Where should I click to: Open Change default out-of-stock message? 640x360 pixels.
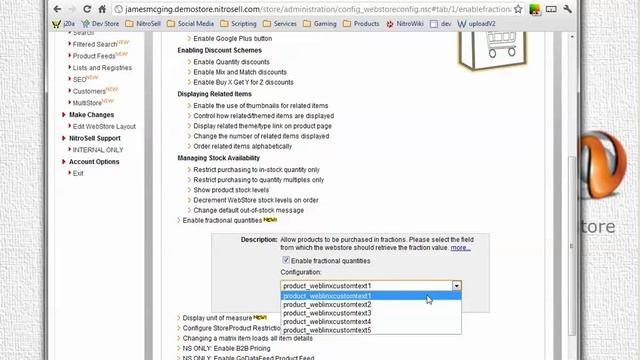coord(249,211)
